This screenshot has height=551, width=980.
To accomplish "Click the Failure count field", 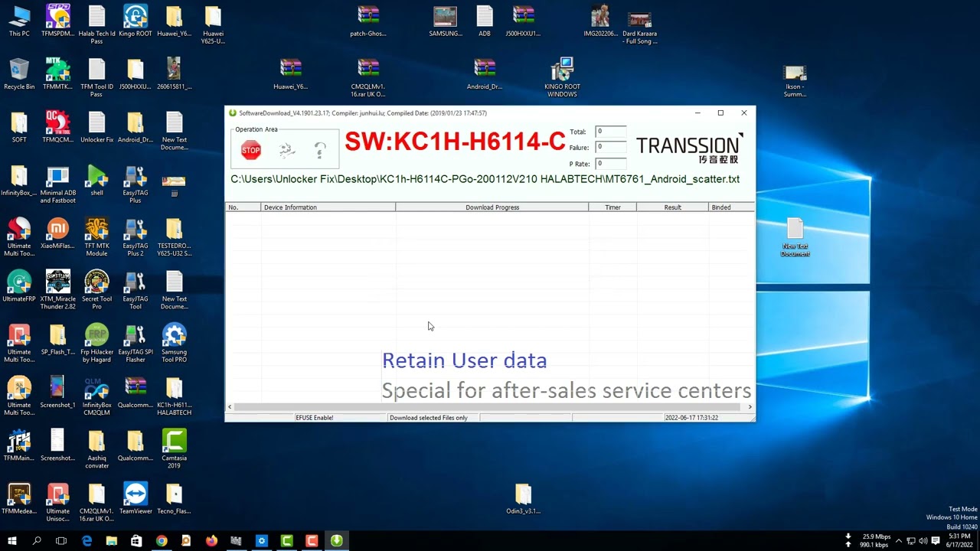I will click(x=611, y=147).
